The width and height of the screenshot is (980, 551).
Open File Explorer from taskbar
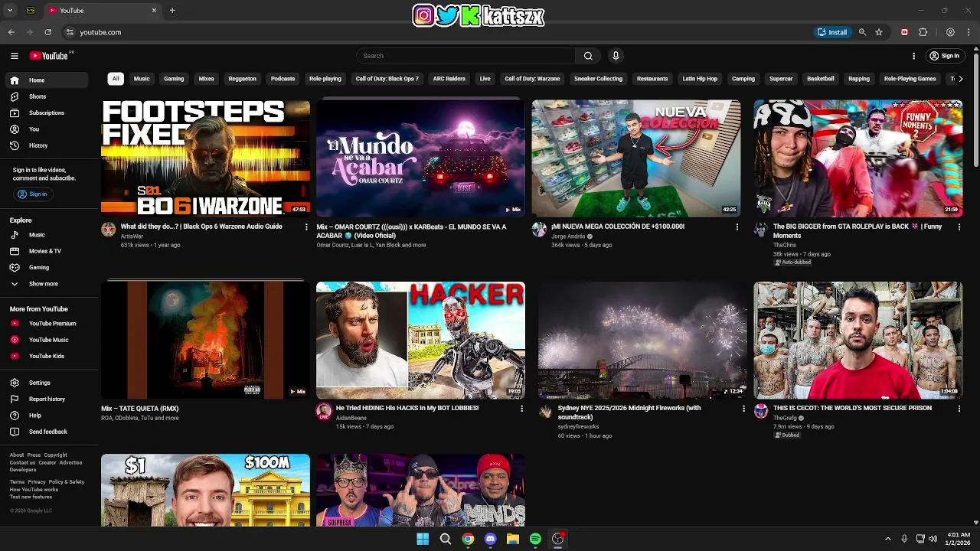coord(513,539)
